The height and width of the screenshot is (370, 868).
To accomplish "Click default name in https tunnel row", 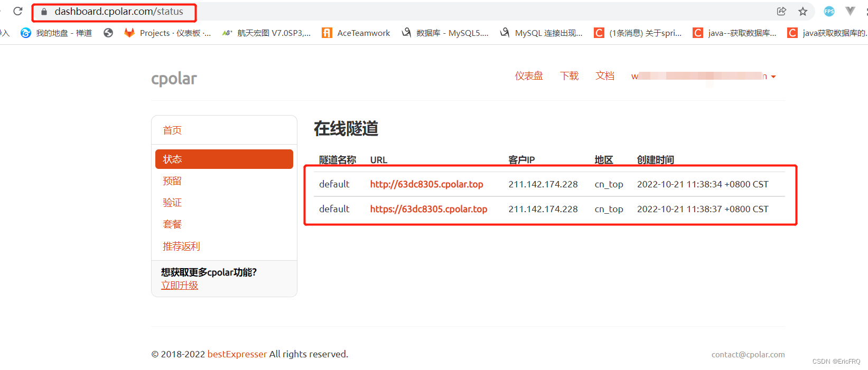I will pyautogui.click(x=334, y=209).
